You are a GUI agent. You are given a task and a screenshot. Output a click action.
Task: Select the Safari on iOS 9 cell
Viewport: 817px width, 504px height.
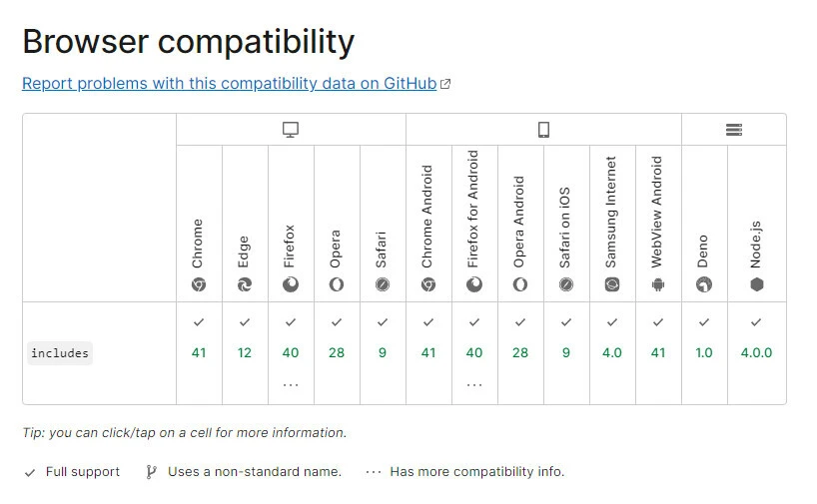(566, 352)
